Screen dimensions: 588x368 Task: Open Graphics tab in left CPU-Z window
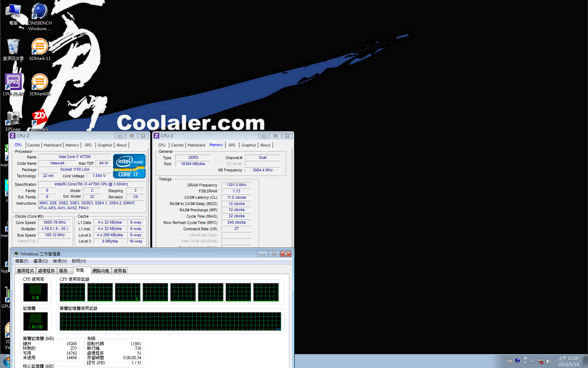105,145
